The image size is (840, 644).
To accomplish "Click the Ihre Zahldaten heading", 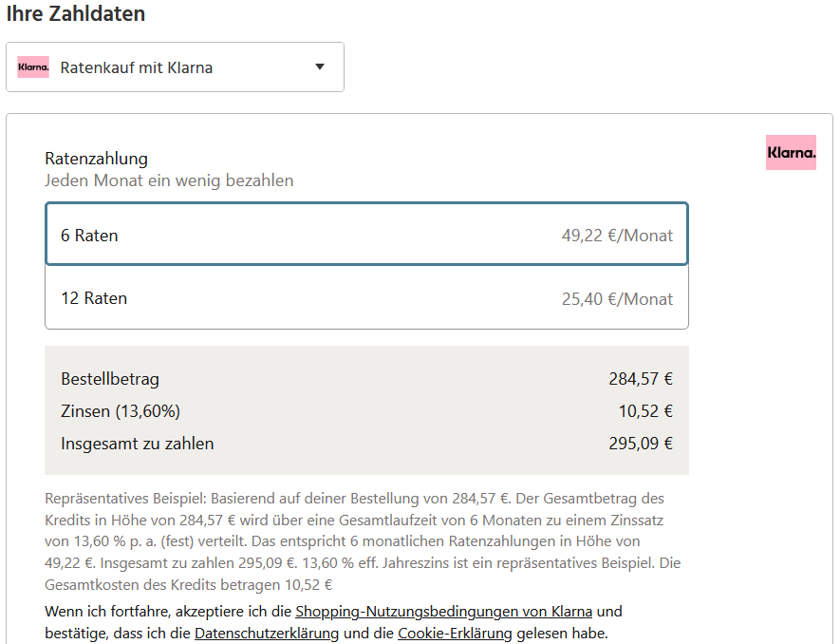I will click(x=76, y=13).
